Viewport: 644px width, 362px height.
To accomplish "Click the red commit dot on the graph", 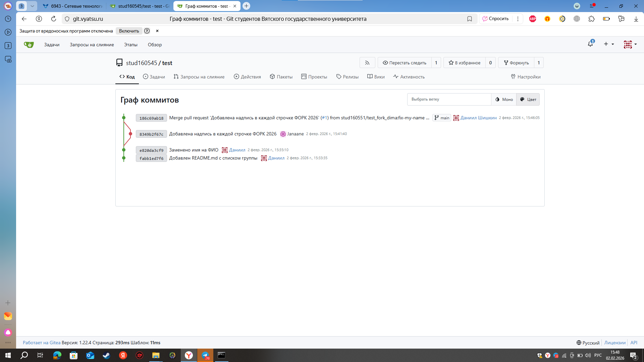I will click(x=130, y=134).
